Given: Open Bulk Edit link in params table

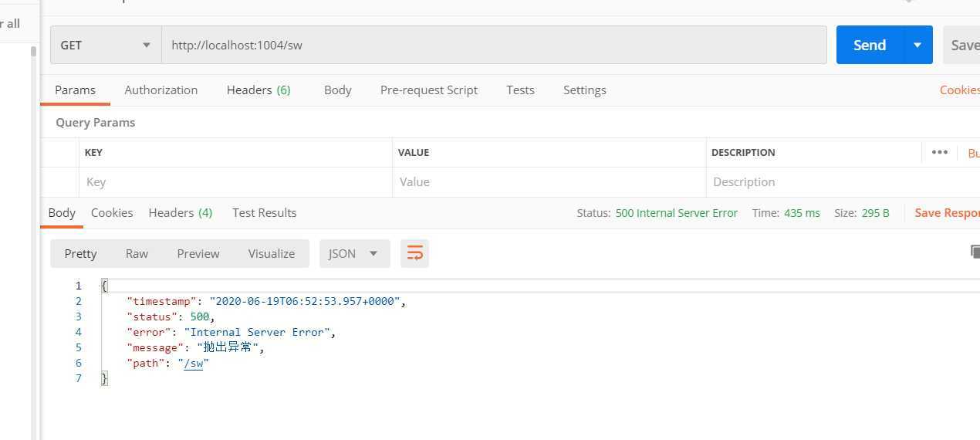Looking at the screenshot, I should click(x=973, y=153).
